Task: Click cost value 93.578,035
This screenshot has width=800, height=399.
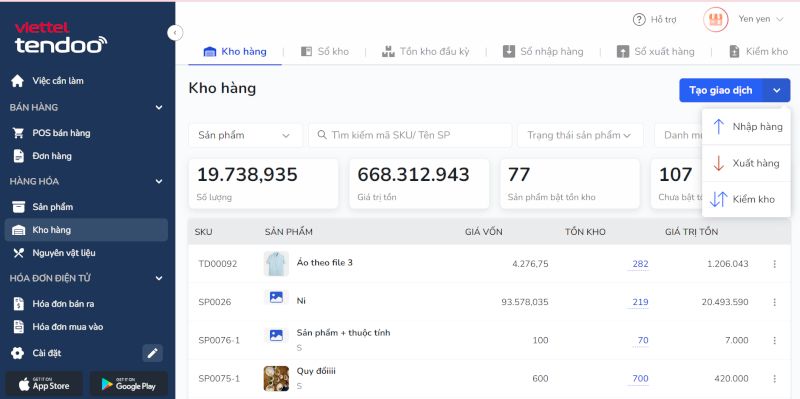Action: [x=525, y=302]
